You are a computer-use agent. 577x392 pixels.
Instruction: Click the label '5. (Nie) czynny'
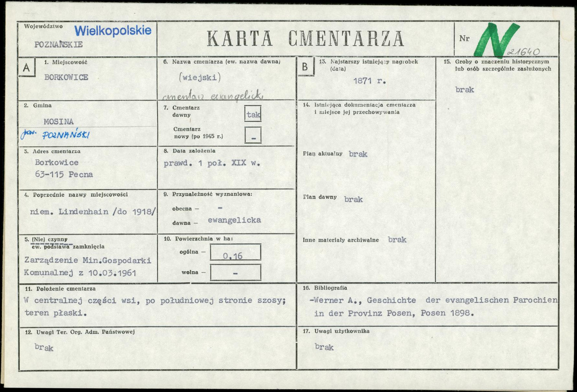pyautogui.click(x=46, y=239)
